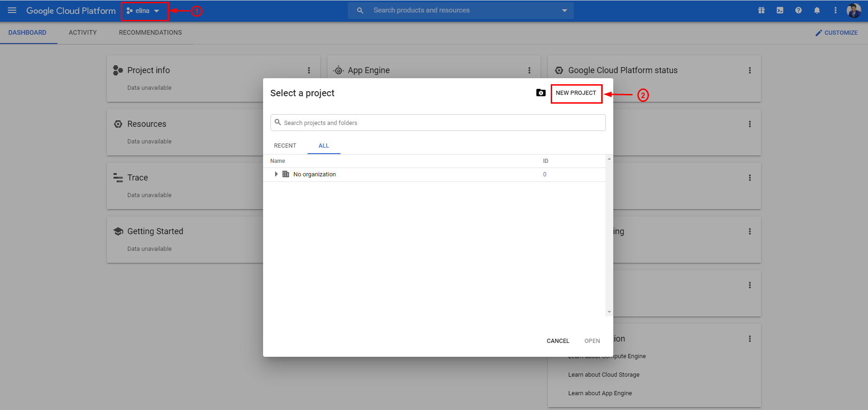The width and height of the screenshot is (868, 410).
Task: Click the App Engine card icon
Action: [339, 70]
